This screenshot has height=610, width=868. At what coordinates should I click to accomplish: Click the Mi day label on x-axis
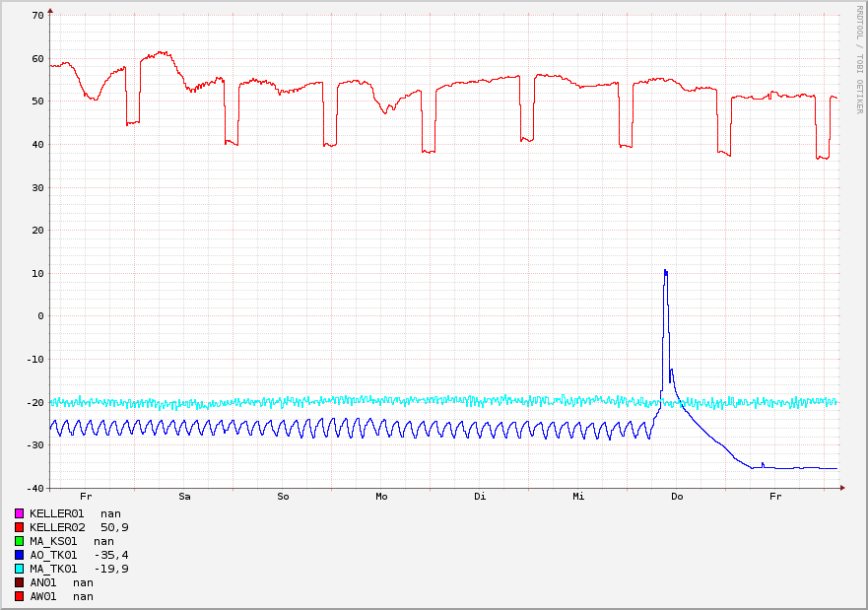click(x=578, y=497)
